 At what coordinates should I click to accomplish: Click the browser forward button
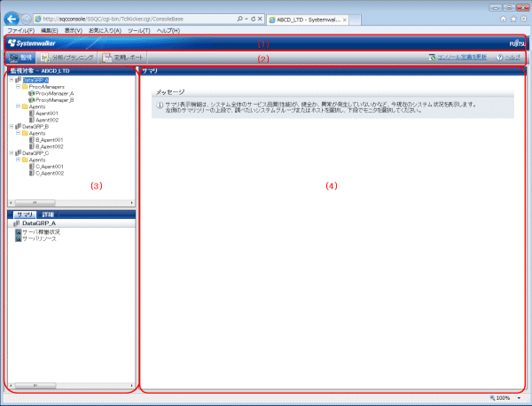[x=26, y=19]
